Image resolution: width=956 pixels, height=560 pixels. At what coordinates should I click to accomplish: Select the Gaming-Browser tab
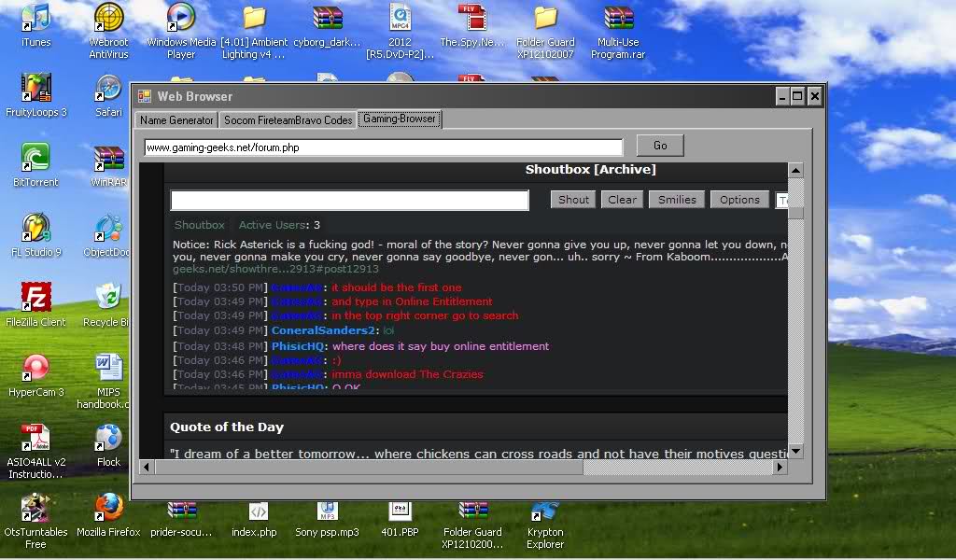point(400,119)
